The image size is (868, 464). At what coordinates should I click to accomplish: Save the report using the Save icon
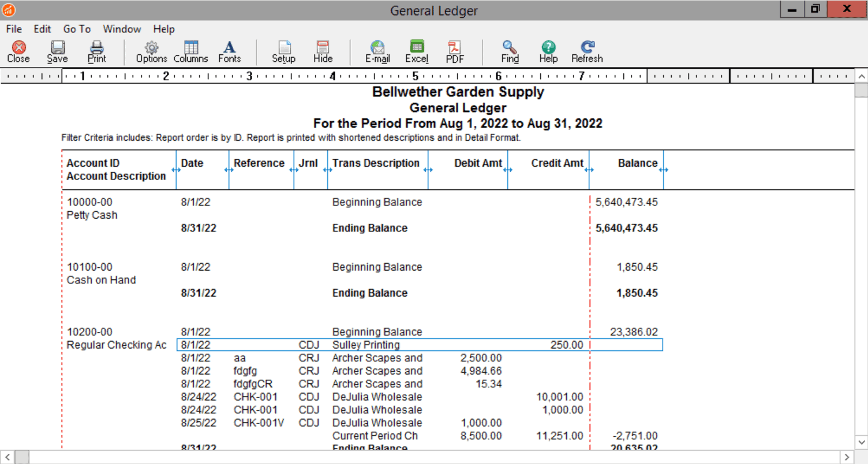point(57,51)
